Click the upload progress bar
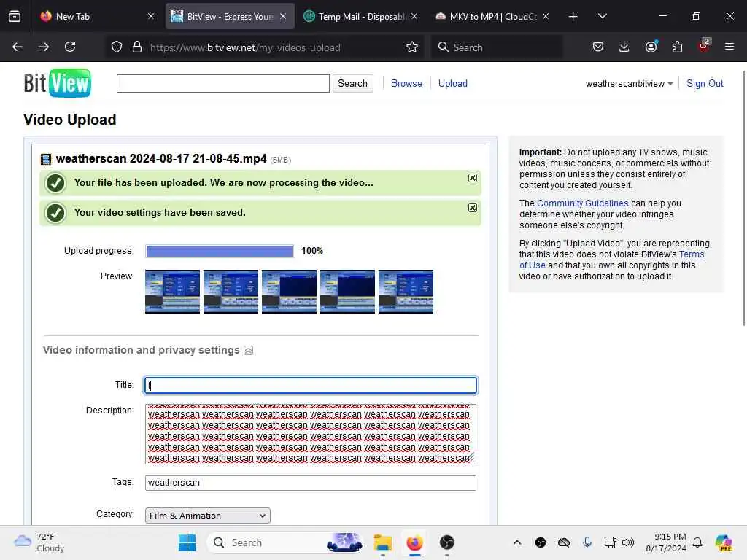The image size is (747, 560). pos(220,251)
